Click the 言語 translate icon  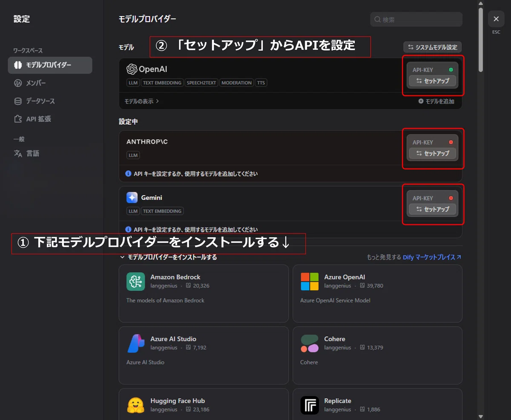click(x=18, y=153)
